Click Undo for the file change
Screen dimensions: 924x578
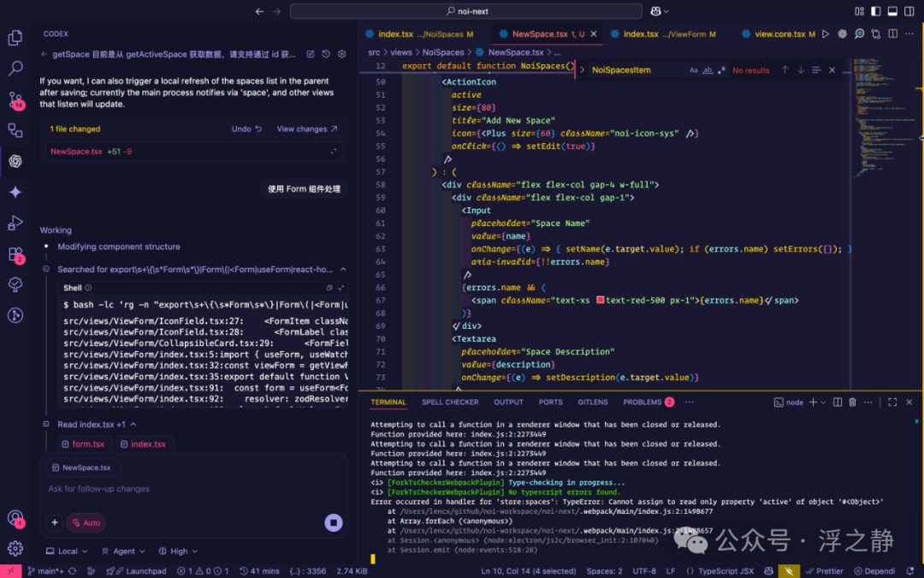click(246, 129)
